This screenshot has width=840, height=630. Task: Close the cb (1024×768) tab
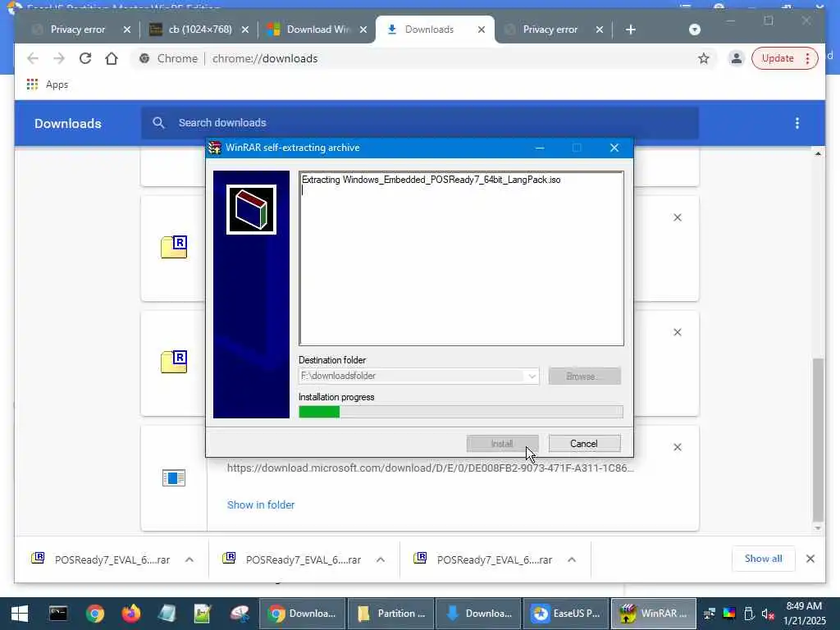pos(244,30)
